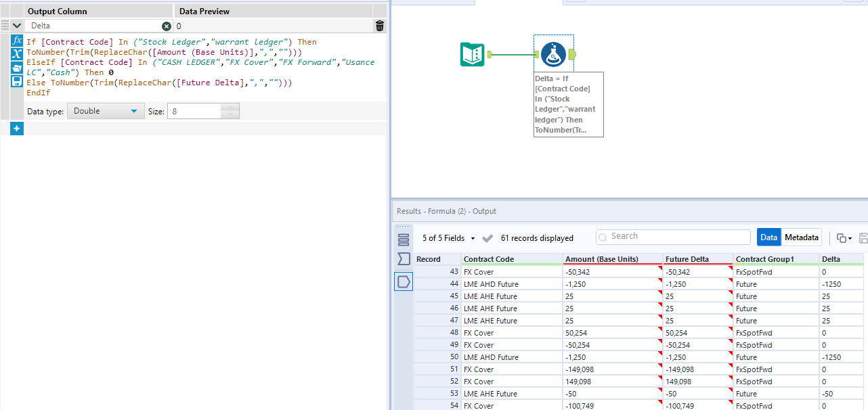Screen dimensions: 868x410
Task: Add a new expression with plus button
Action: (x=17, y=129)
